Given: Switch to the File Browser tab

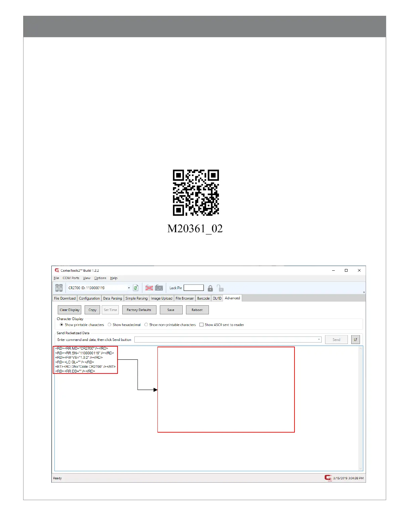Looking at the screenshot, I should pyautogui.click(x=185, y=298).
